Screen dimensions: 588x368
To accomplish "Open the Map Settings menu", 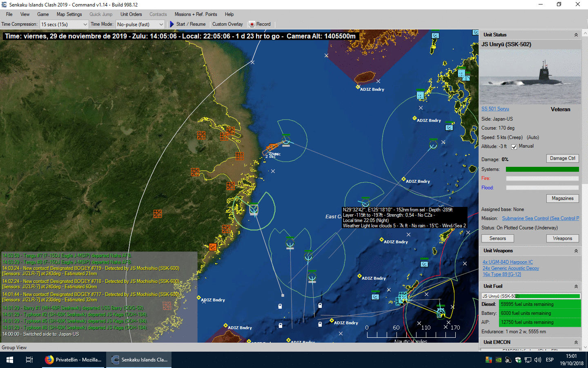I will 69,14.
